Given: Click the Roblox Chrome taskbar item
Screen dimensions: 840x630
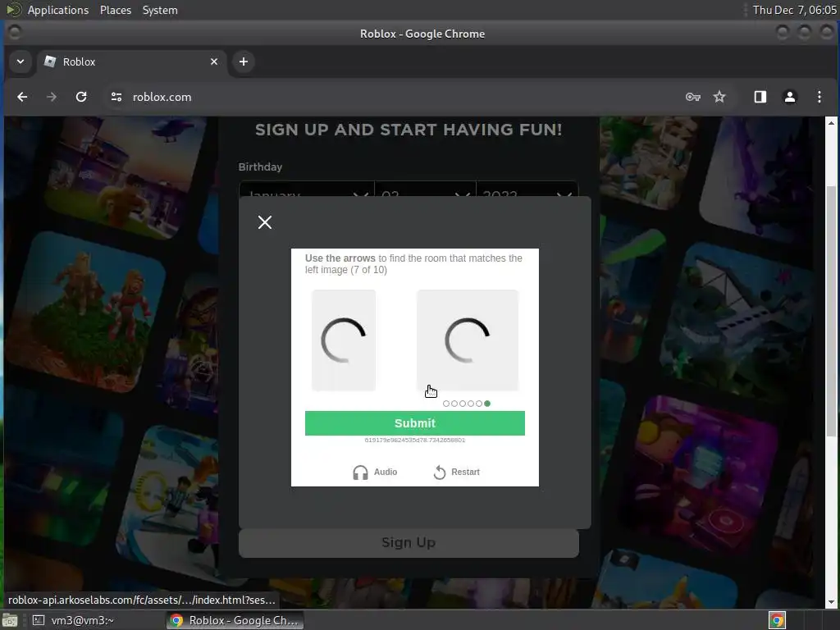Looking at the screenshot, I should click(235, 620).
